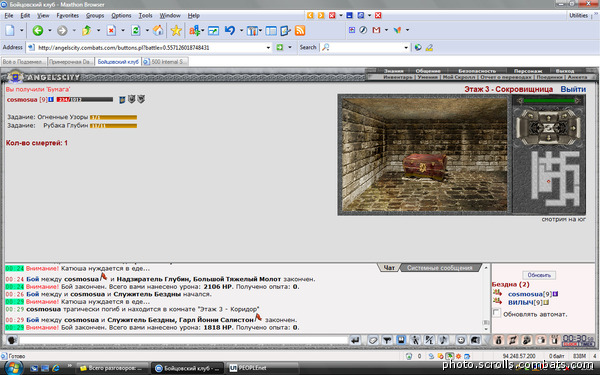The height and width of the screenshot is (375, 600).
Task: Switch to the 'Бойцовский клуб' browser tab
Action: tap(118, 62)
